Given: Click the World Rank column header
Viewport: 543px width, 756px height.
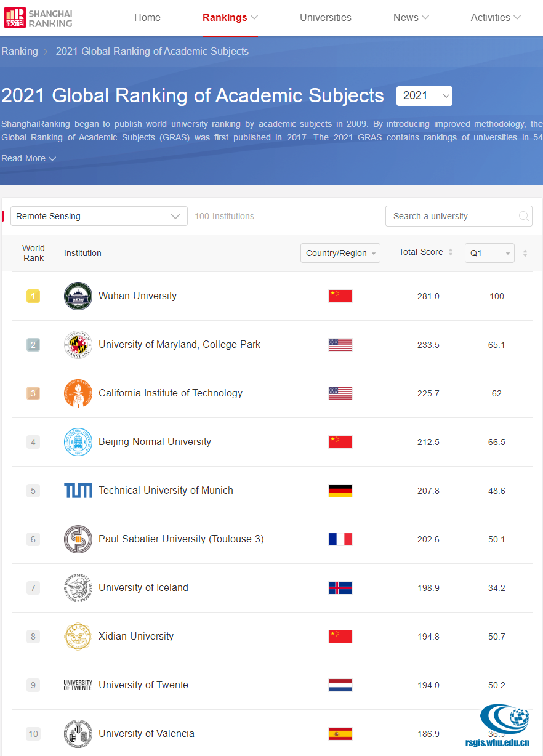Looking at the screenshot, I should [x=33, y=253].
